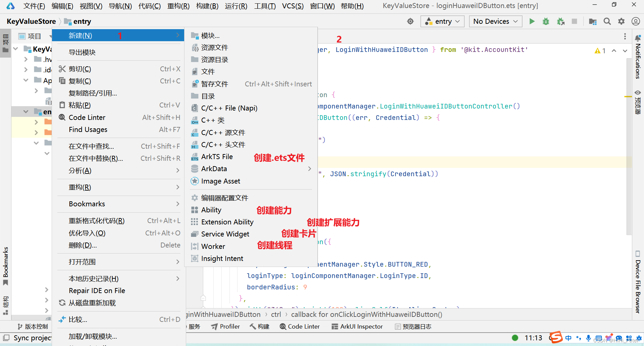644x346 pixels.
Task: Collapse the KeyValueStore root tree node
Action: (x=15, y=49)
